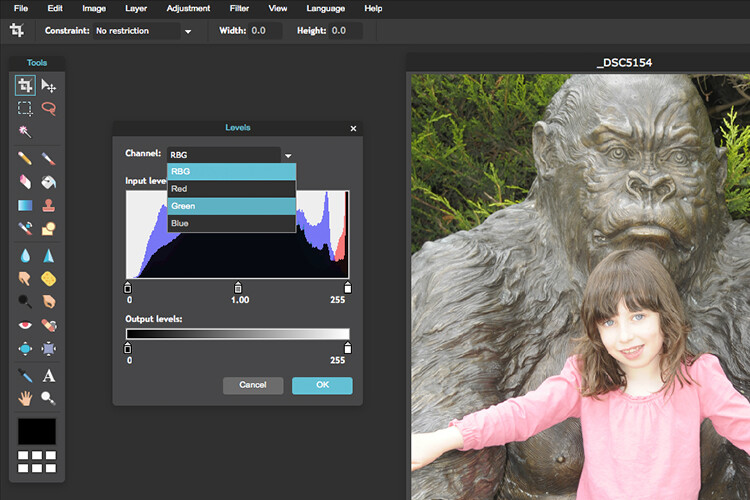This screenshot has height=500, width=750.
Task: Click input levels white point handle
Action: point(348,288)
